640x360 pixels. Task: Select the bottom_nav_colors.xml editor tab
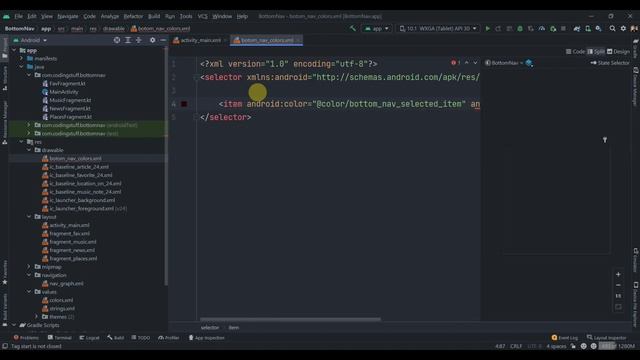point(266,40)
